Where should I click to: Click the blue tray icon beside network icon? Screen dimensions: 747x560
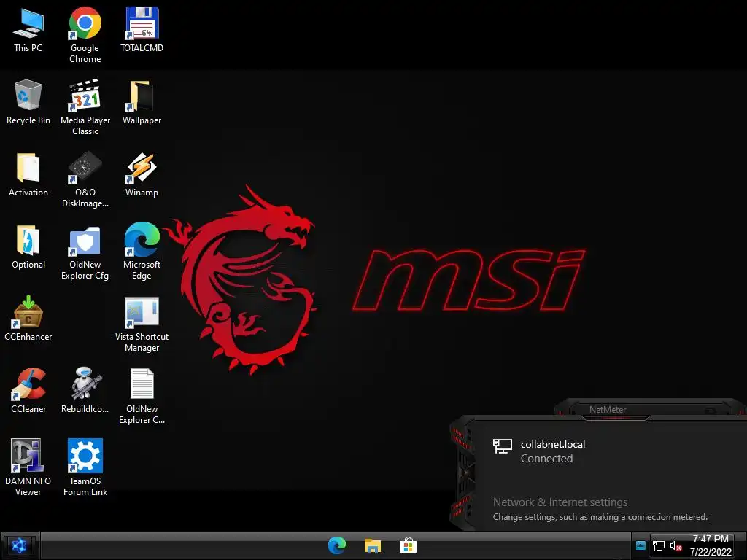640,545
